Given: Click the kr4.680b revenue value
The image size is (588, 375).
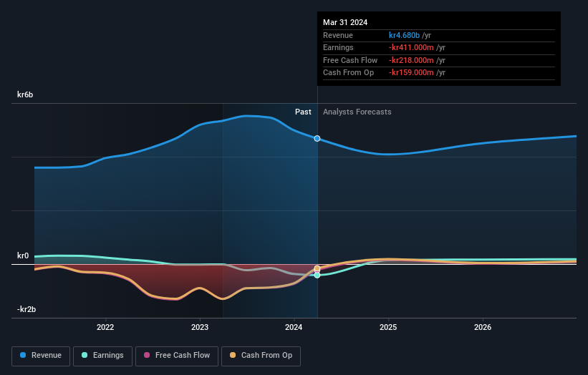Looking at the screenshot, I should click(404, 35).
